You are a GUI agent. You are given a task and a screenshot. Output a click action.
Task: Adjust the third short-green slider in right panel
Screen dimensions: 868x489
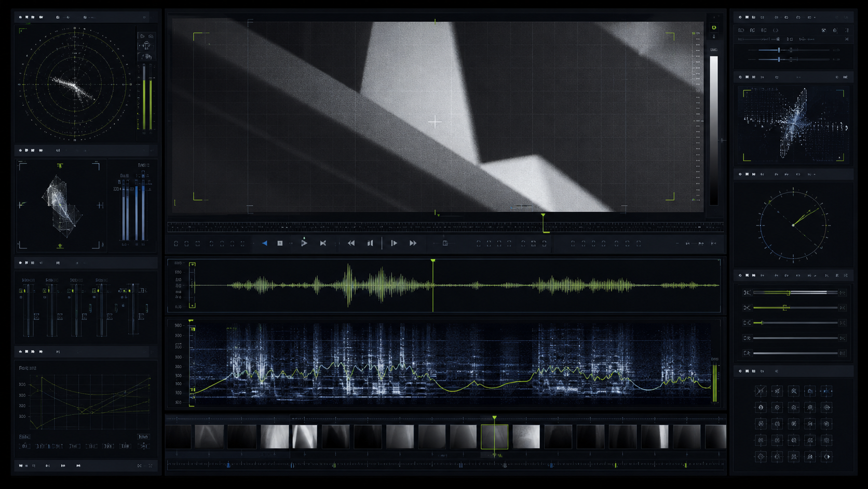(x=795, y=323)
